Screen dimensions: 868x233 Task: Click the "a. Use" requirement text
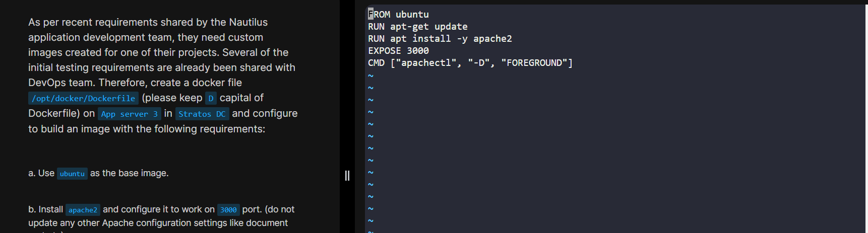point(41,173)
